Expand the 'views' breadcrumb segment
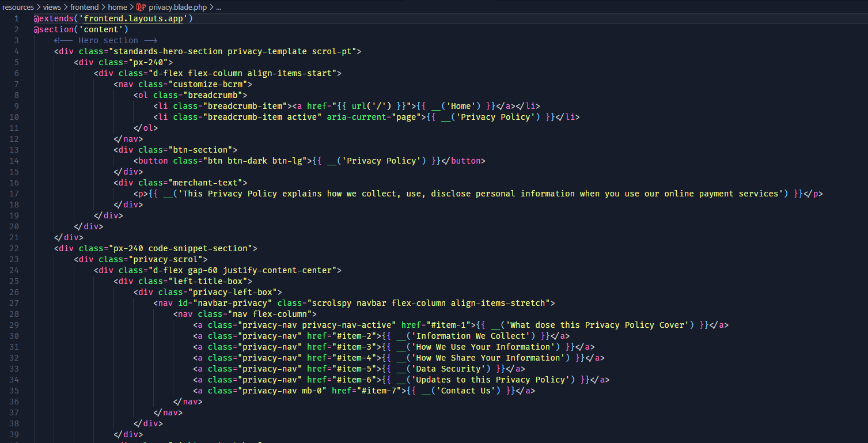 click(x=52, y=7)
